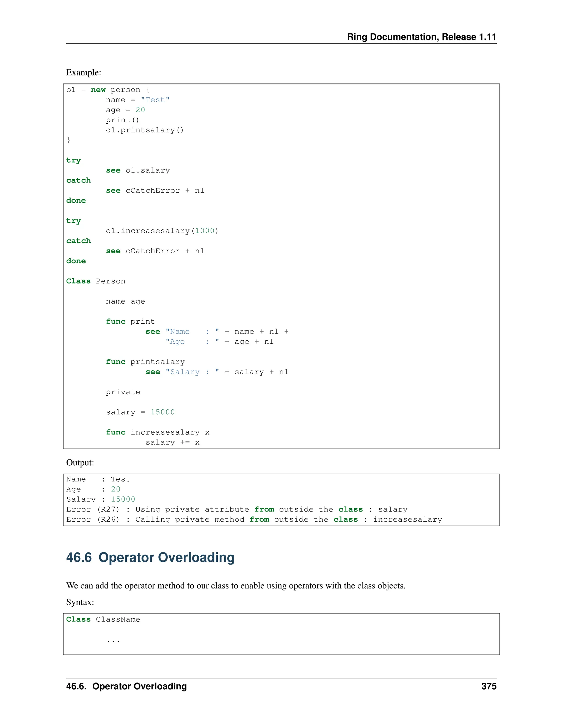Click the 'new' keyword in code
563x728 pixels.
[98, 90]
